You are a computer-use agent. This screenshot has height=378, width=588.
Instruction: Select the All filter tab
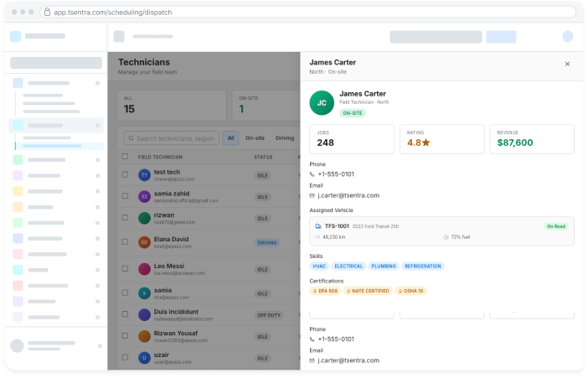[230, 138]
